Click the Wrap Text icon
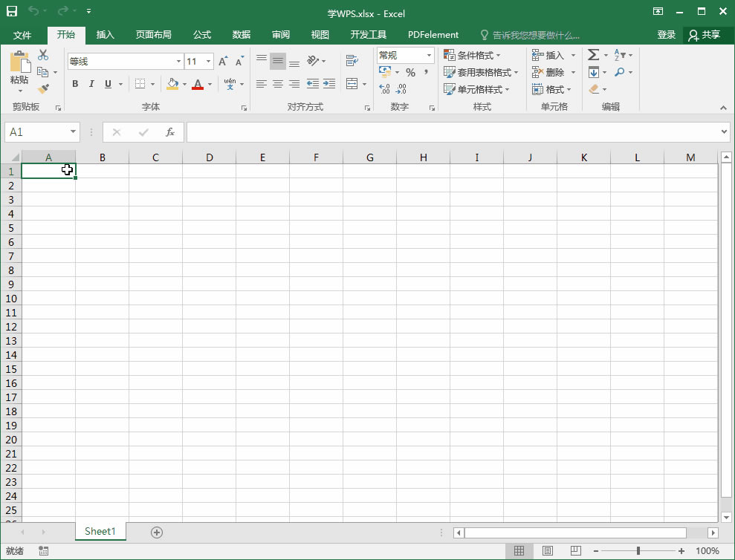 pos(353,60)
